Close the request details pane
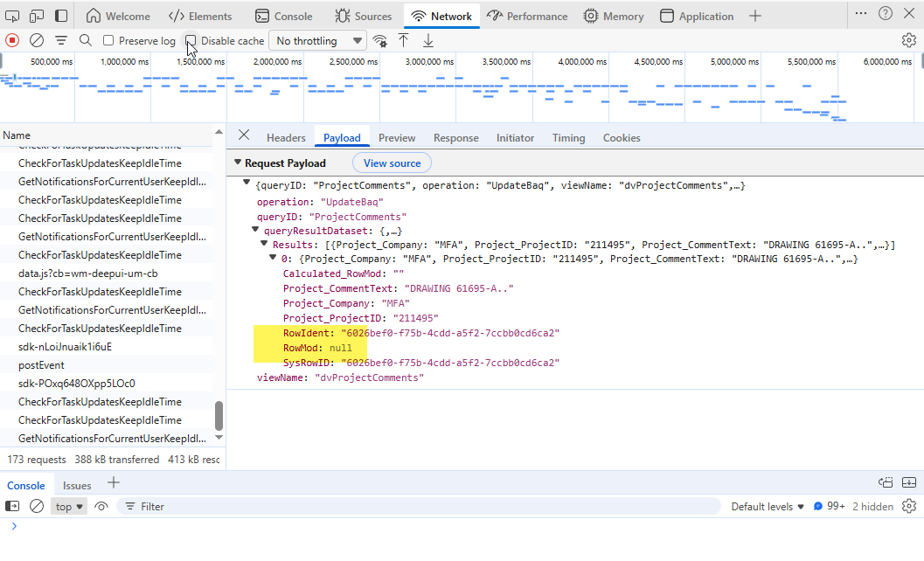 point(244,135)
